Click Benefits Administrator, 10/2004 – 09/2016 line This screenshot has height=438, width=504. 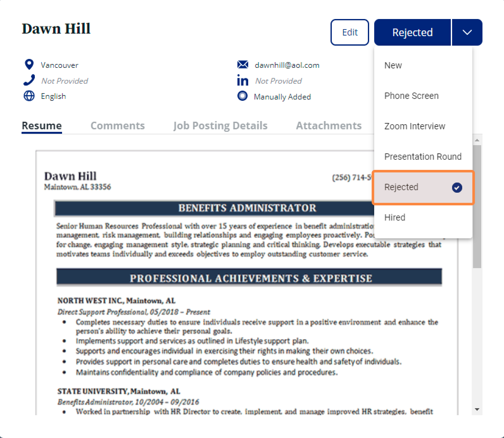(x=128, y=402)
